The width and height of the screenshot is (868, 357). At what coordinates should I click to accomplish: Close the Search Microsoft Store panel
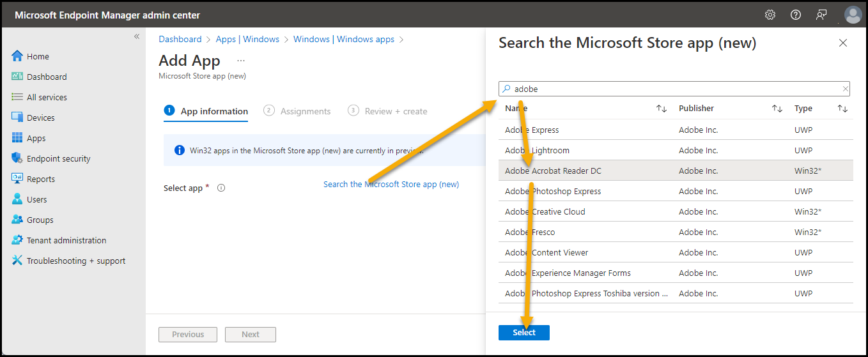click(843, 43)
